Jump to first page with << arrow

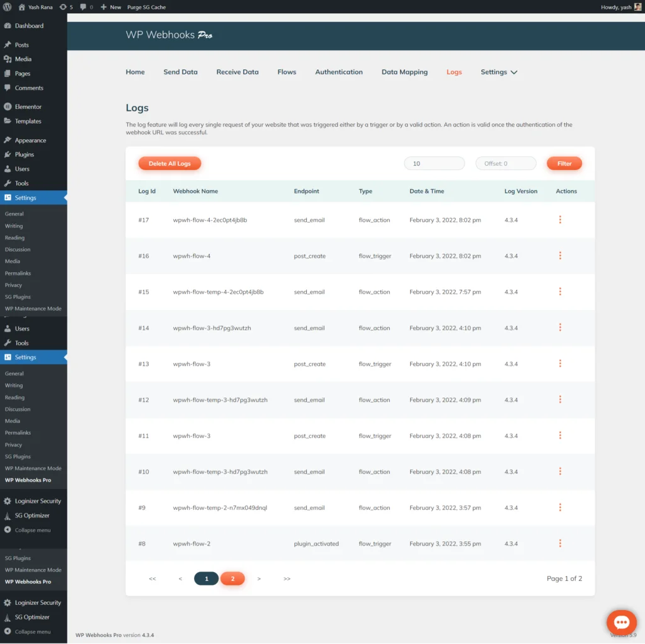[x=152, y=578]
